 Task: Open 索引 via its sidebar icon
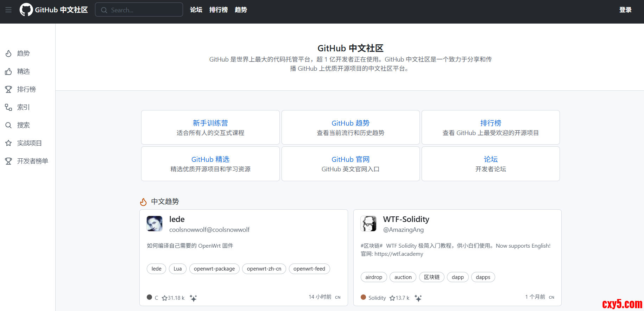[x=8, y=107]
